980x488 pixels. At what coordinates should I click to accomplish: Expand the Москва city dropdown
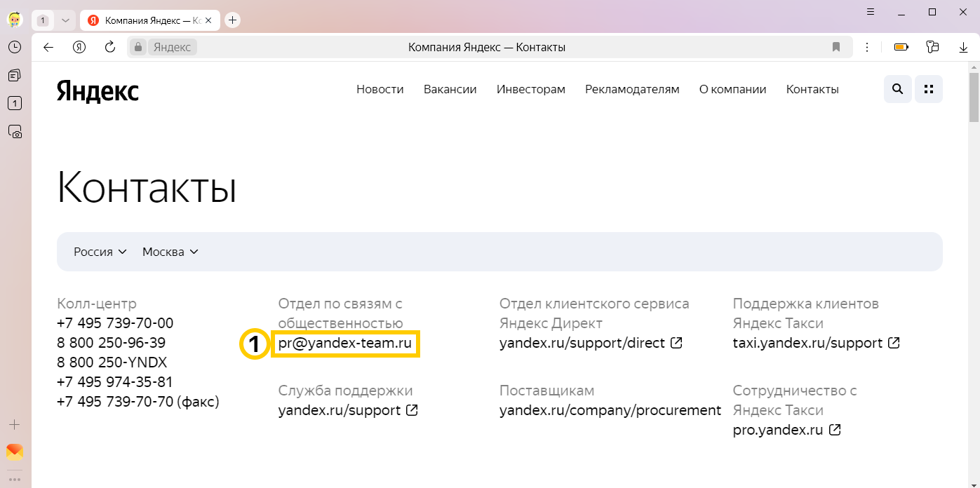pyautogui.click(x=170, y=252)
